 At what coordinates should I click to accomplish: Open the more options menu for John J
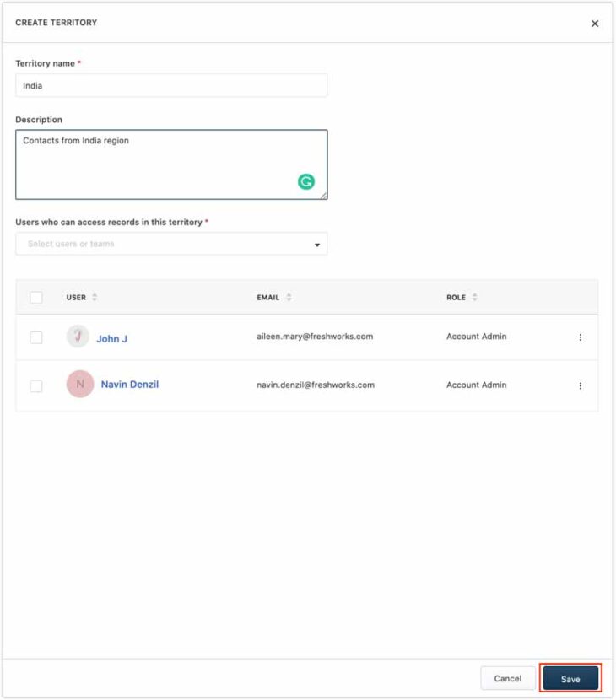pos(580,337)
